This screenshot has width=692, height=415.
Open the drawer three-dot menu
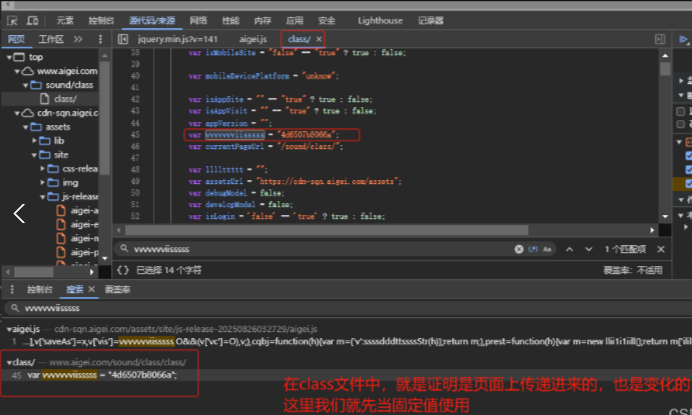coord(12,289)
